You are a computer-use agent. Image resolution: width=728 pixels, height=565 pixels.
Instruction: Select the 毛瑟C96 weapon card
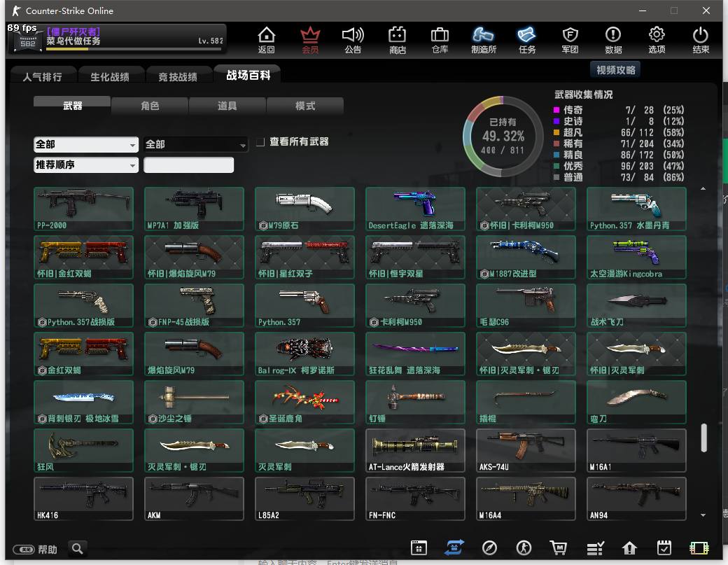[526, 305]
